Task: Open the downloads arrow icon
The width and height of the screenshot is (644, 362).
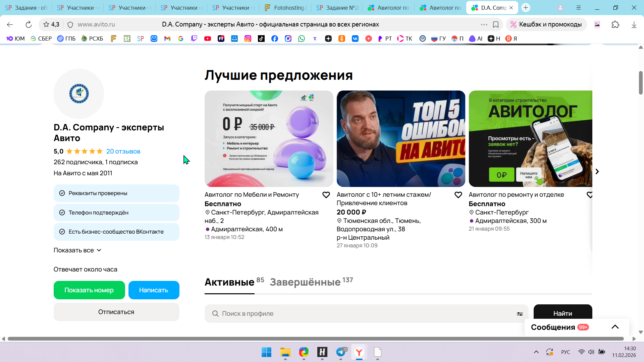Action: pyautogui.click(x=634, y=24)
